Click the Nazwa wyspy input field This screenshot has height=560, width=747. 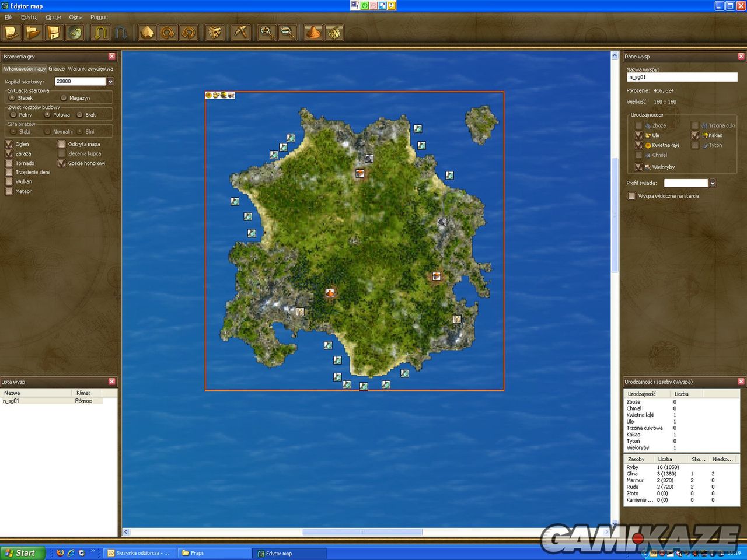coord(682,77)
